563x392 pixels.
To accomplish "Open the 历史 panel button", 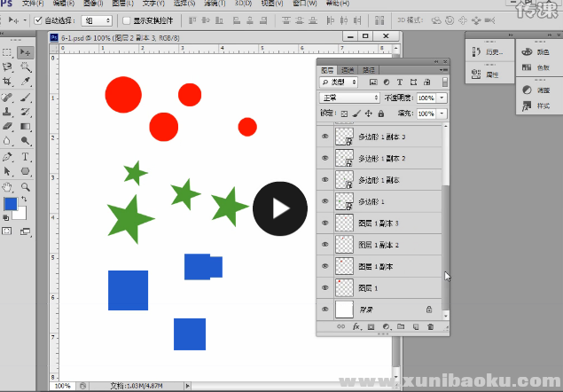I will (489, 52).
